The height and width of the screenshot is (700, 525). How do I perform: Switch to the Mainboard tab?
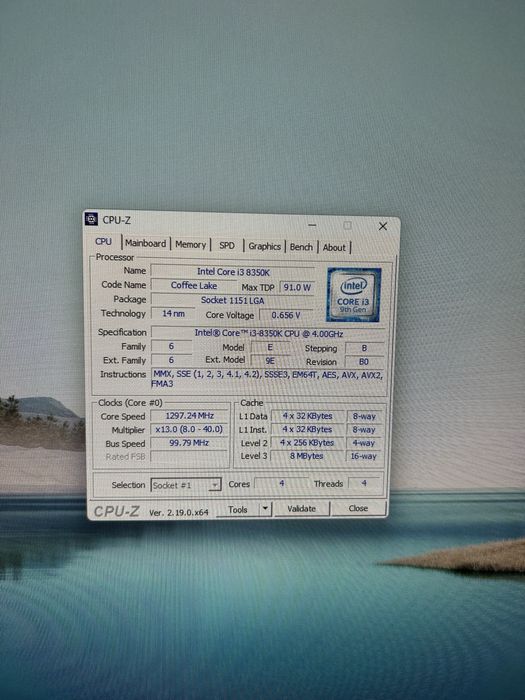click(146, 243)
